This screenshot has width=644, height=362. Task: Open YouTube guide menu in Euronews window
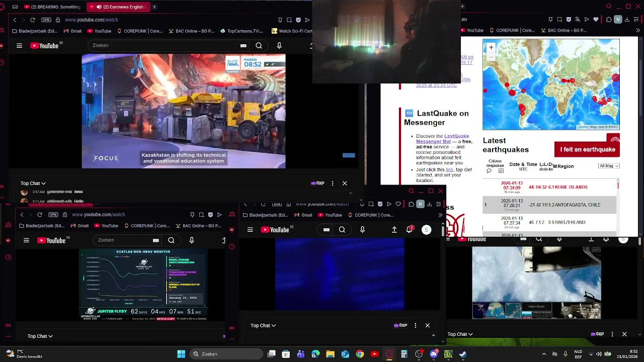pyautogui.click(x=19, y=46)
